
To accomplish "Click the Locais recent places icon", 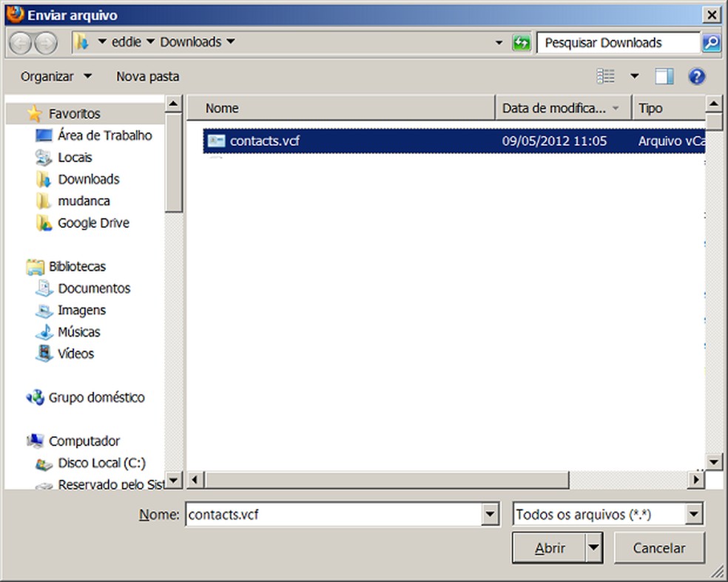I will [44, 158].
